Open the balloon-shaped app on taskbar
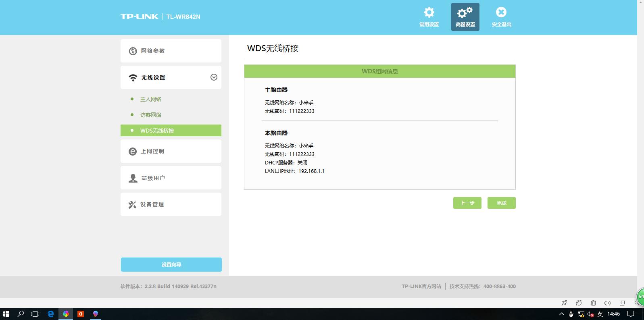The width and height of the screenshot is (644, 320). 96,314
